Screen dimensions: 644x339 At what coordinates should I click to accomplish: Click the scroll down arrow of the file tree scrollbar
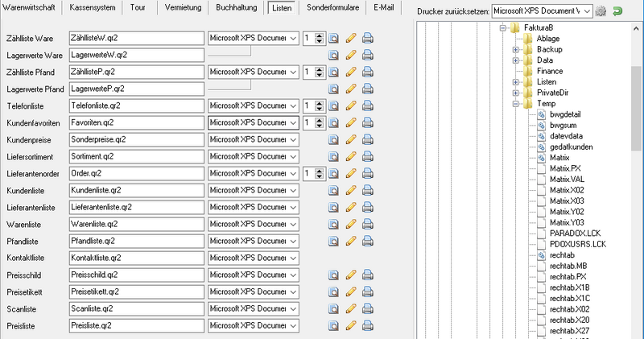click(x=637, y=333)
